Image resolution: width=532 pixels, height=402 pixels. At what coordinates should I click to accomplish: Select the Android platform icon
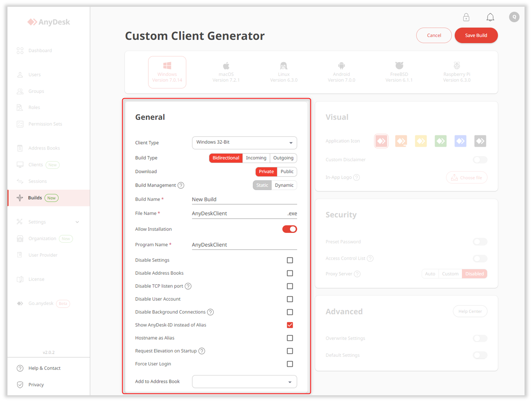[341, 66]
